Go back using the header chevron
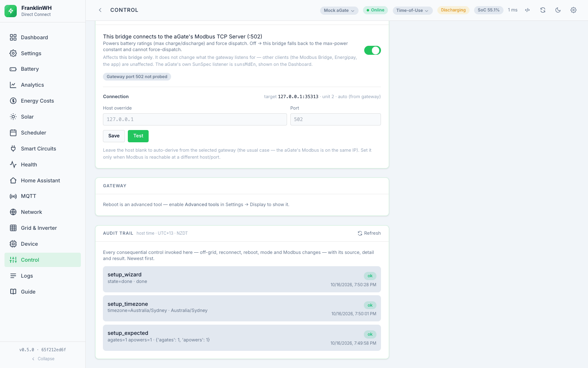 100,10
